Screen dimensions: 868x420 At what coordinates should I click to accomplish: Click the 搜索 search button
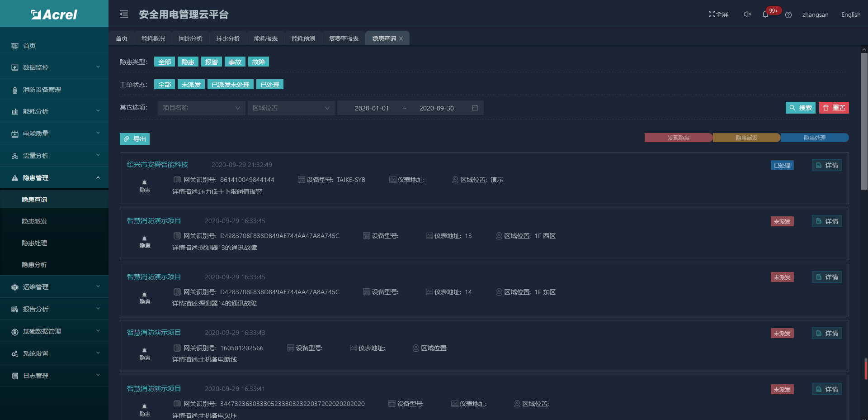point(800,108)
